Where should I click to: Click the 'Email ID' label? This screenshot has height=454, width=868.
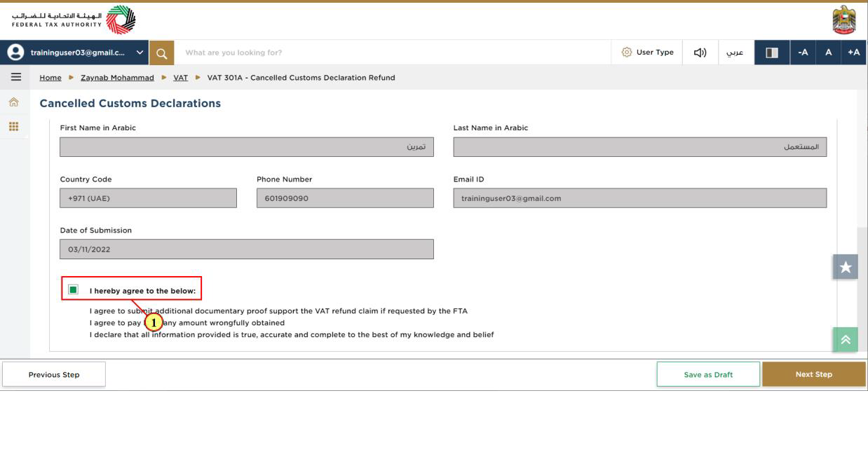point(468,179)
